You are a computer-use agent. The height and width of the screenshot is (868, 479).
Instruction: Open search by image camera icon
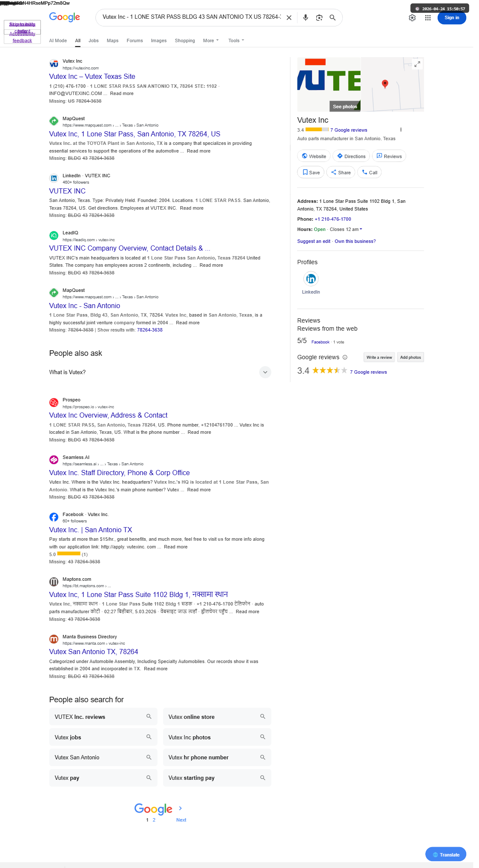(319, 17)
